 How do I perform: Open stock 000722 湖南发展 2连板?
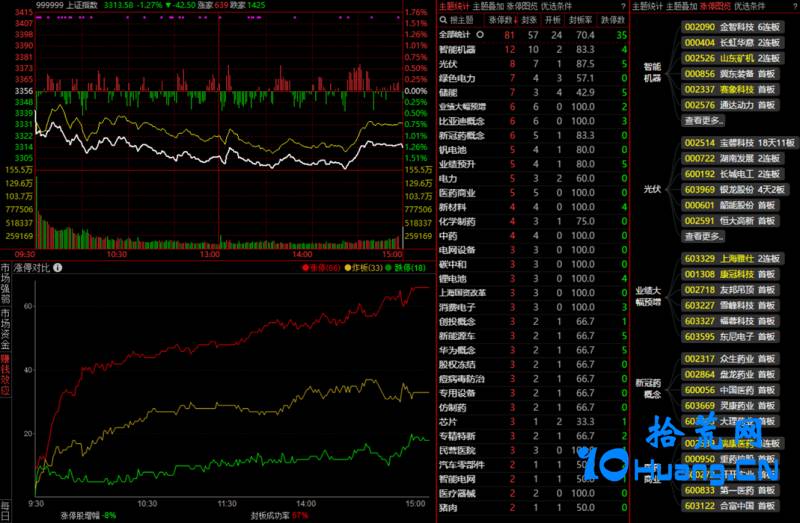click(x=732, y=159)
